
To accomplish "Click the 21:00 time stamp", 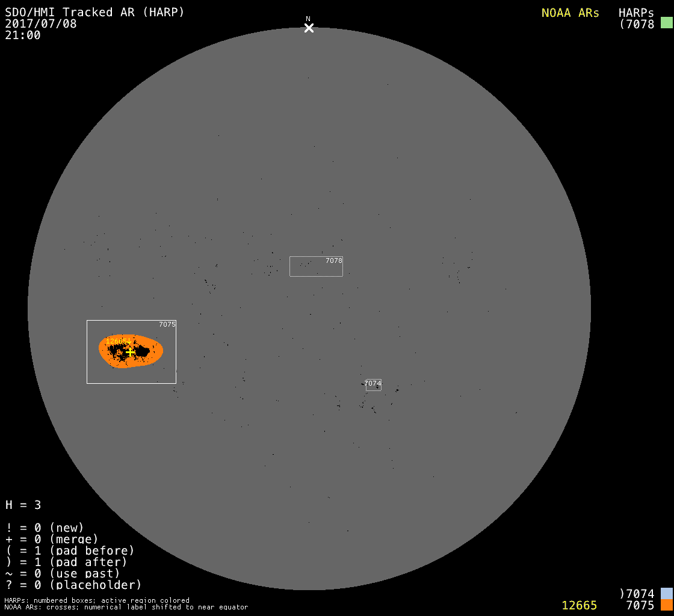I will point(23,35).
